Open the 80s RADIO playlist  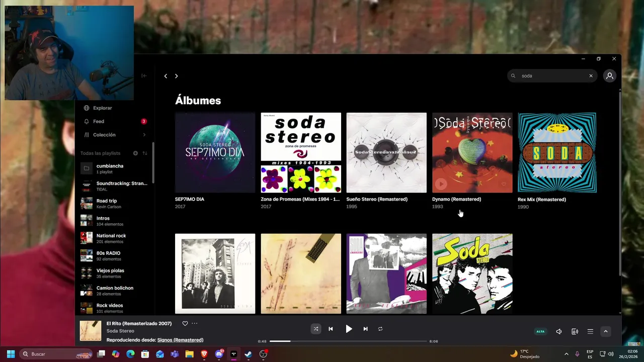tap(115, 256)
